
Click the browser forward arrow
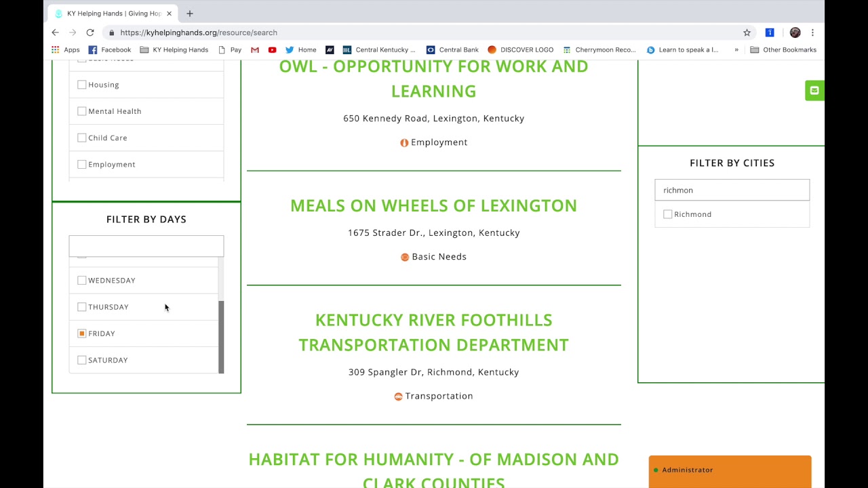[73, 33]
